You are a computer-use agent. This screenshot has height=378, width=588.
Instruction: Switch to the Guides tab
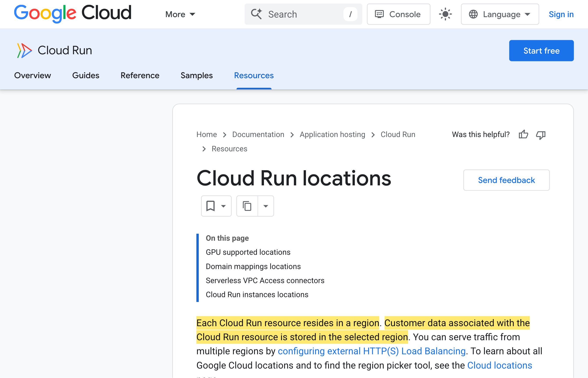pyautogui.click(x=86, y=75)
